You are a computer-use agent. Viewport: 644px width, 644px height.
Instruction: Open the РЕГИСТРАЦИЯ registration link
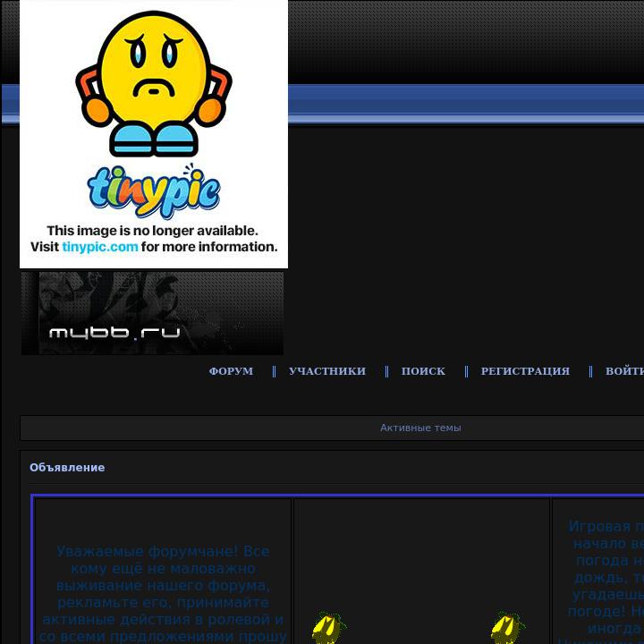click(x=525, y=371)
